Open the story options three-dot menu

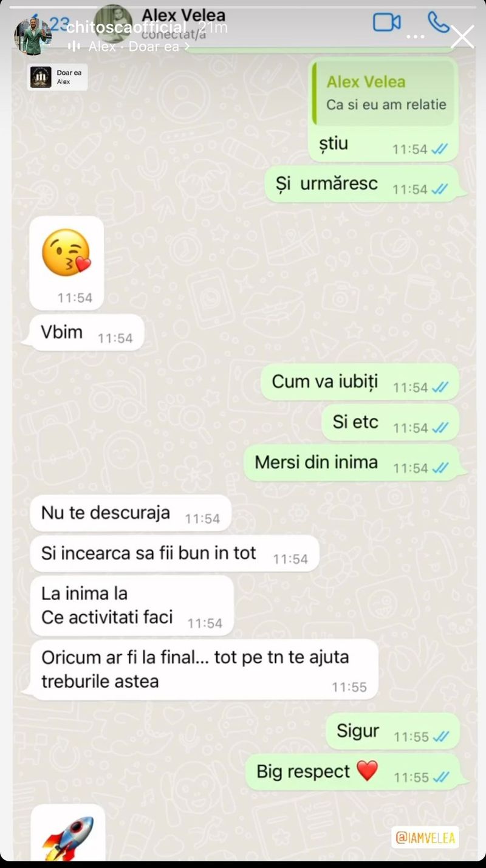click(x=416, y=37)
